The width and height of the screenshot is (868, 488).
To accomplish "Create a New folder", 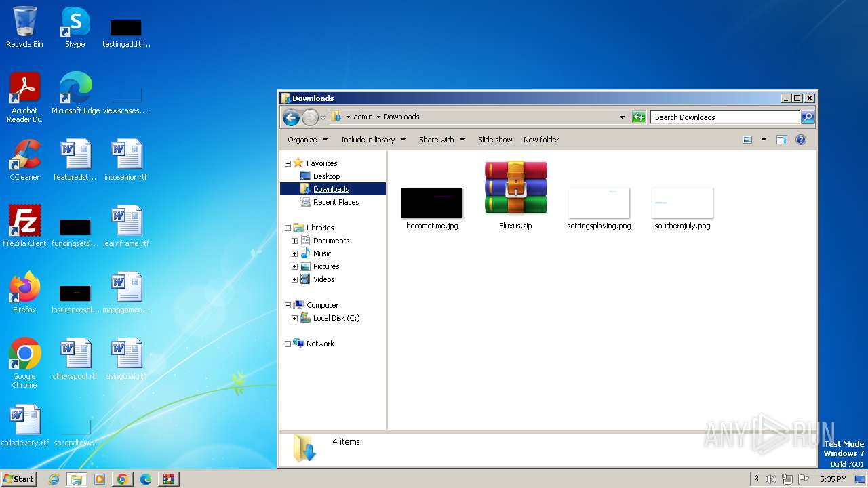I will click(x=541, y=140).
